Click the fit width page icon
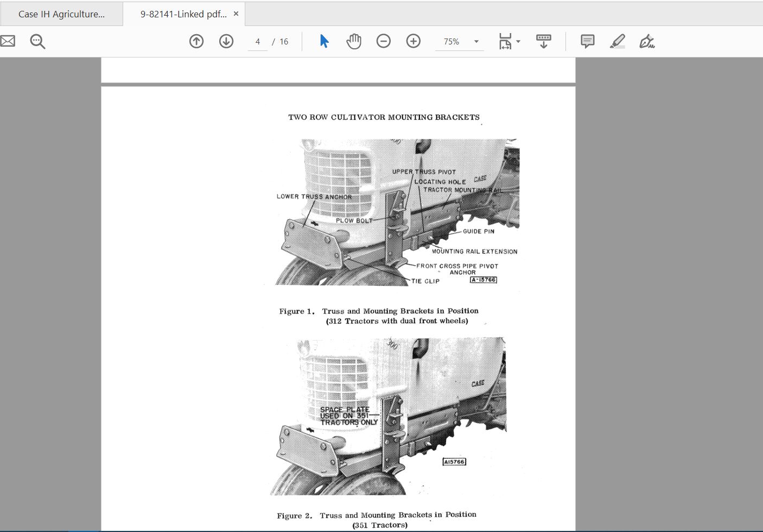Image resolution: width=763 pixels, height=532 pixels. pos(505,41)
